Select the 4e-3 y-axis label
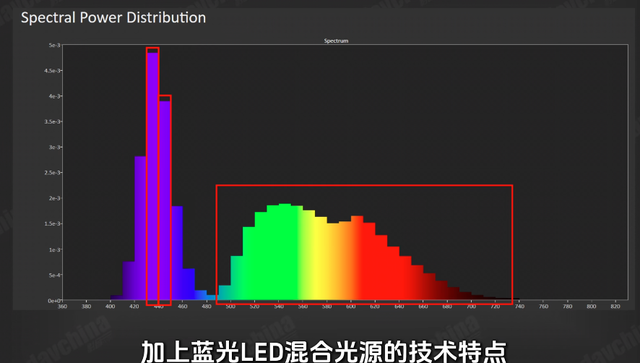This screenshot has width=640, height=363. (x=55, y=96)
